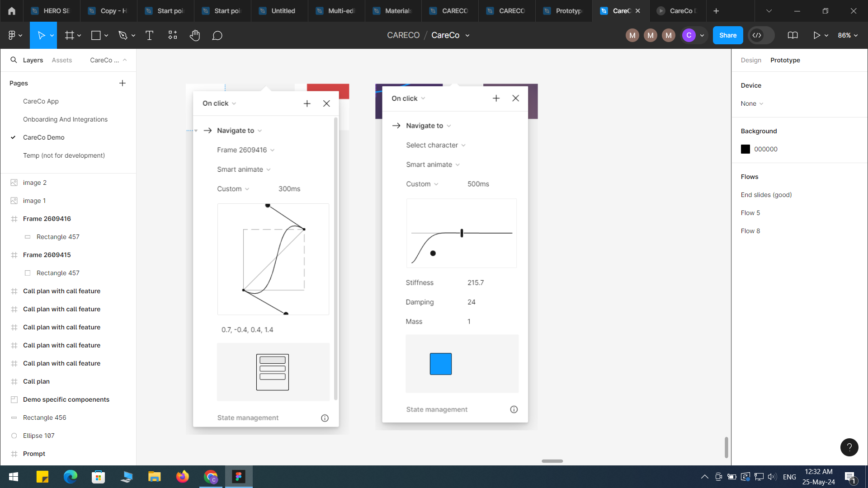Open the collaborators avatar overflow chevron
The image size is (868, 488).
[x=702, y=35]
